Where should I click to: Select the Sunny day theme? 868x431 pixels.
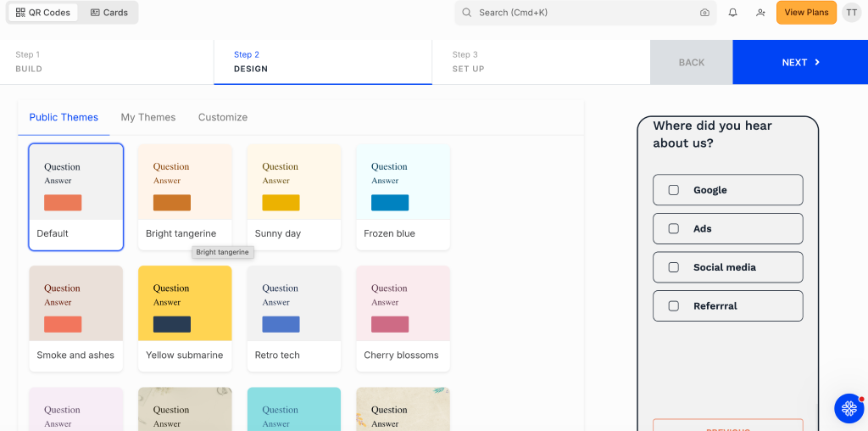294,197
